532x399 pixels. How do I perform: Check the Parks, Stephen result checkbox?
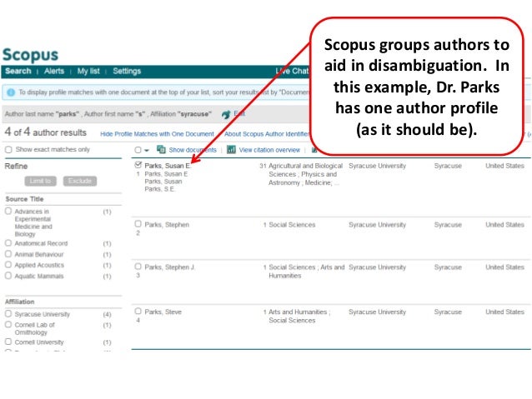click(138, 224)
